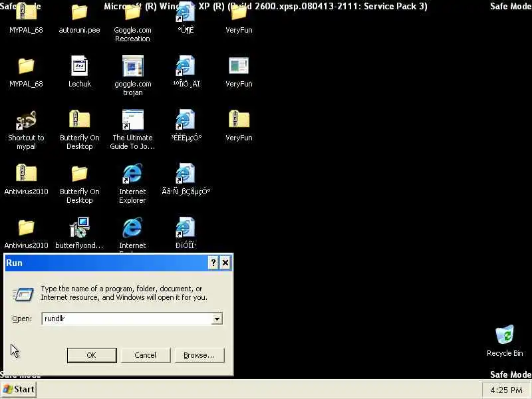532x399 pixels.
Task: Select the autoruni.pee folder
Action: [x=79, y=12]
